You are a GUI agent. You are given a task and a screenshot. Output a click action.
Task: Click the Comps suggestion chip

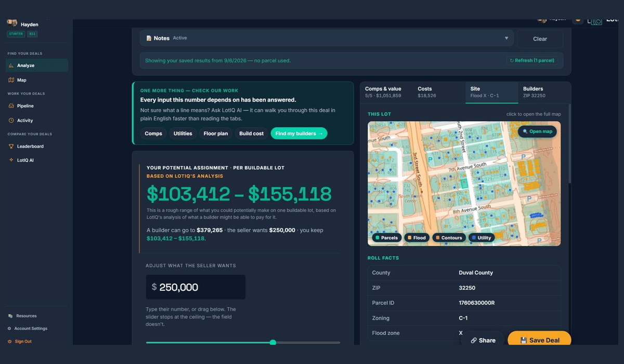coord(153,134)
